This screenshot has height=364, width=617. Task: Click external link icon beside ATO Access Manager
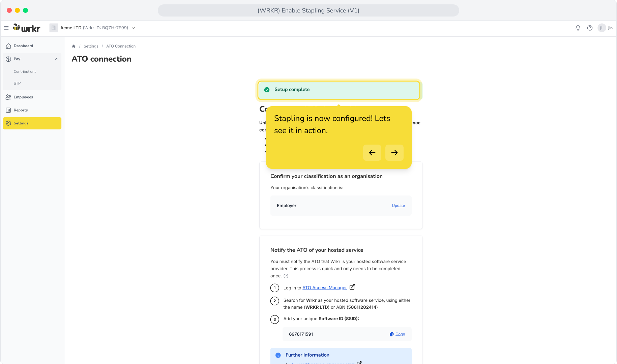pos(352,287)
